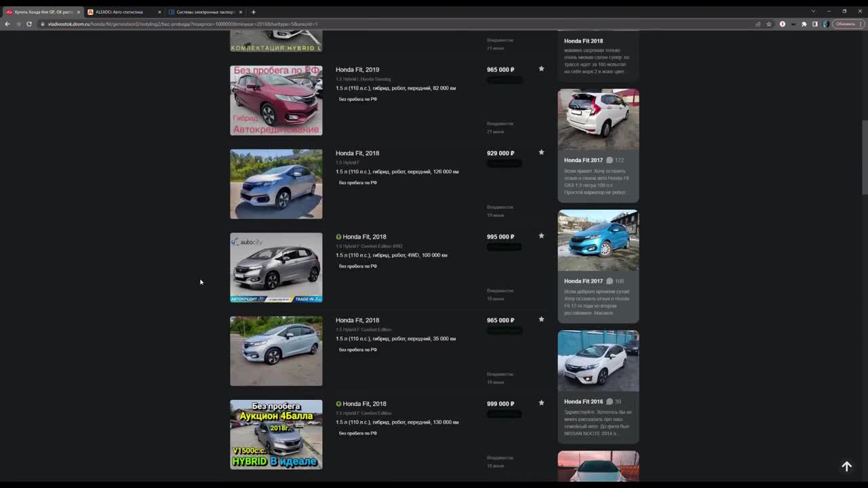Open the Honda Fit 2018 4WD listing title
This screenshot has width=868, height=488.
(364, 237)
